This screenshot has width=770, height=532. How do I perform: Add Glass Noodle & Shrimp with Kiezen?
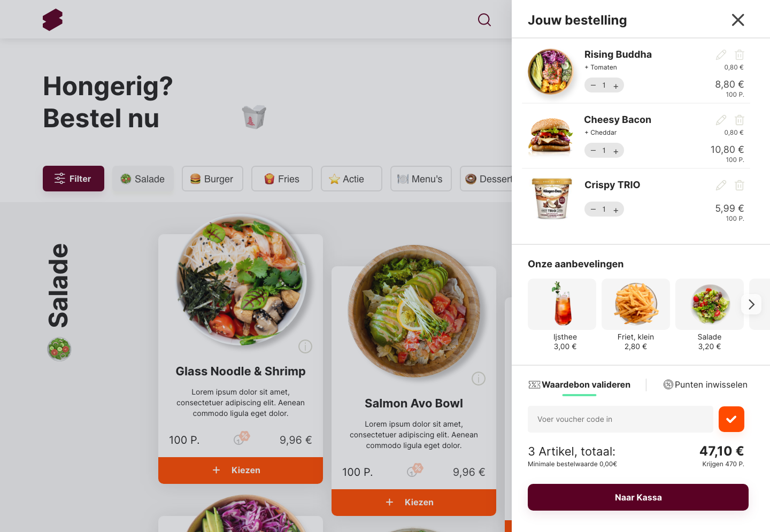(x=241, y=471)
